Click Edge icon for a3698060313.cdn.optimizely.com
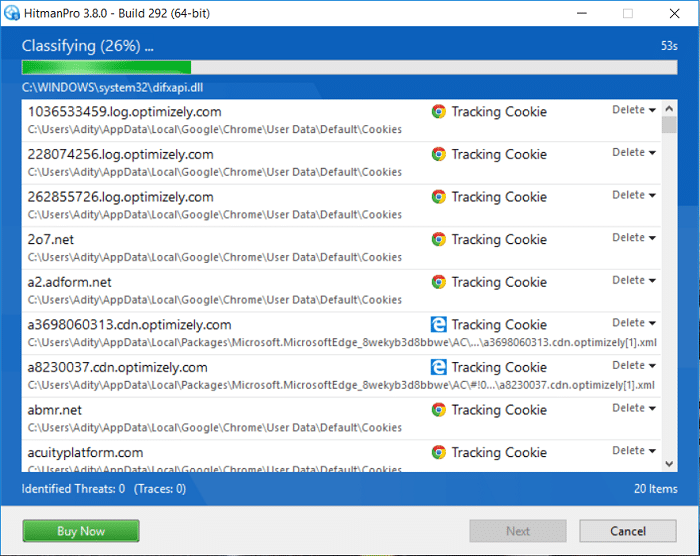 click(438, 324)
